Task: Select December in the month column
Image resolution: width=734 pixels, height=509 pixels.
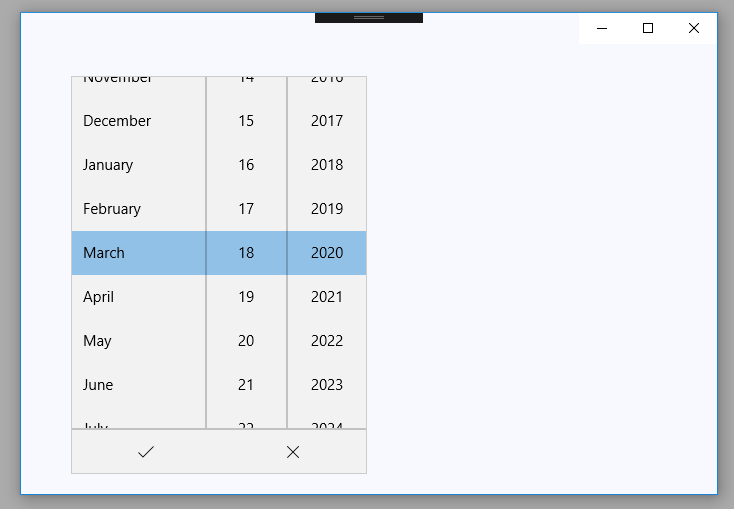Action: (139, 121)
